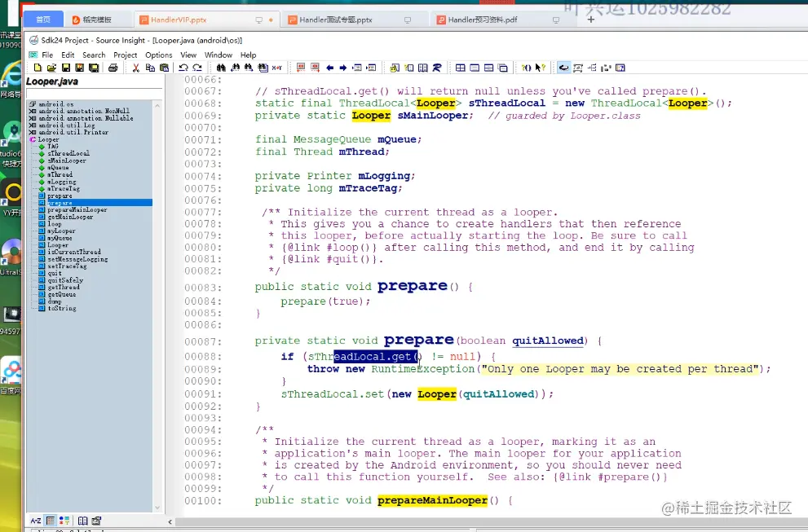
Task: Click the Redo arrow icon
Action: (x=196, y=68)
